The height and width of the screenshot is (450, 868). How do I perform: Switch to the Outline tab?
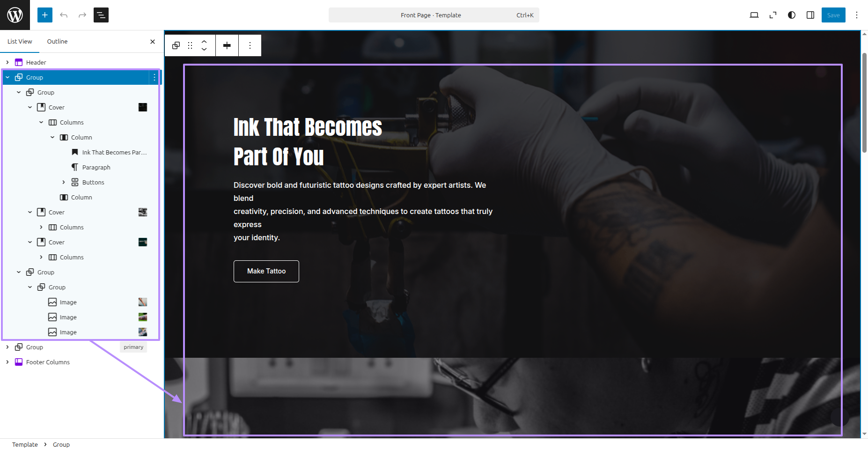[x=57, y=41]
